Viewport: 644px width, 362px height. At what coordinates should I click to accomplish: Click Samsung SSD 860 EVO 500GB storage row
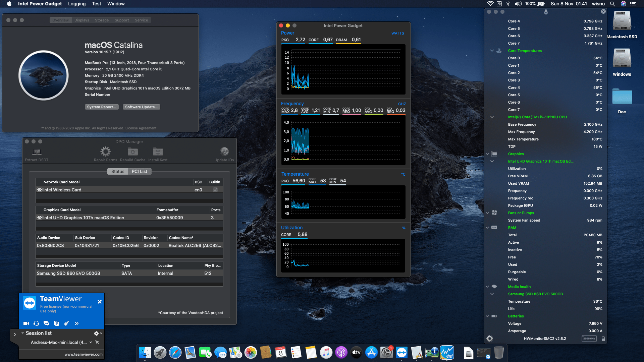[129, 273]
